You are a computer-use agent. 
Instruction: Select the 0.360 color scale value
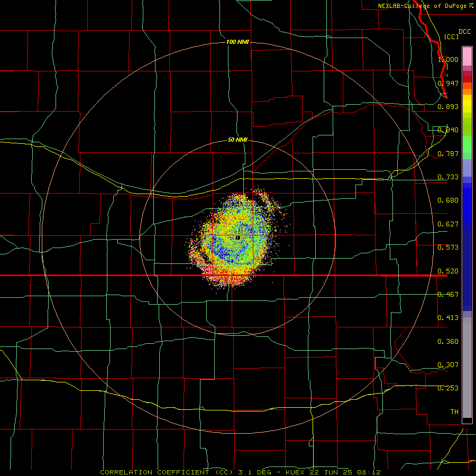448,342
